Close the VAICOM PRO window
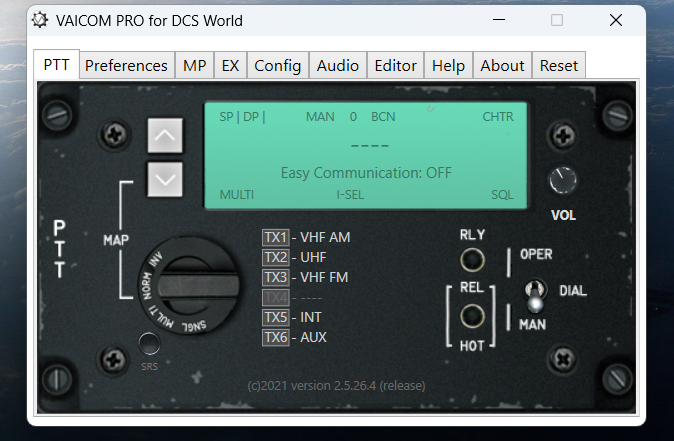The image size is (674, 441). (x=616, y=20)
